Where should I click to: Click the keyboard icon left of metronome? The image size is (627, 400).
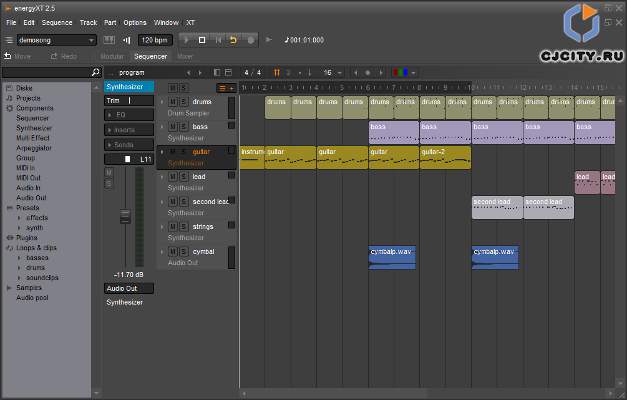[x=109, y=40]
